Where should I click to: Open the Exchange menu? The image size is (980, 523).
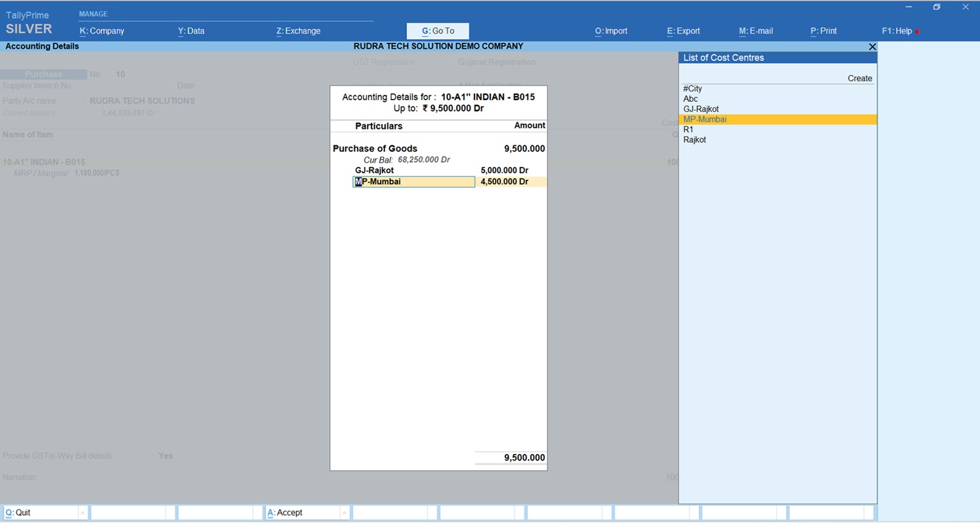click(298, 31)
